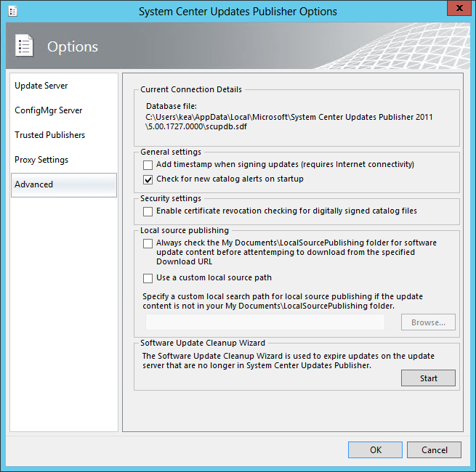Enable Add timestamp when signing updates

click(x=148, y=165)
